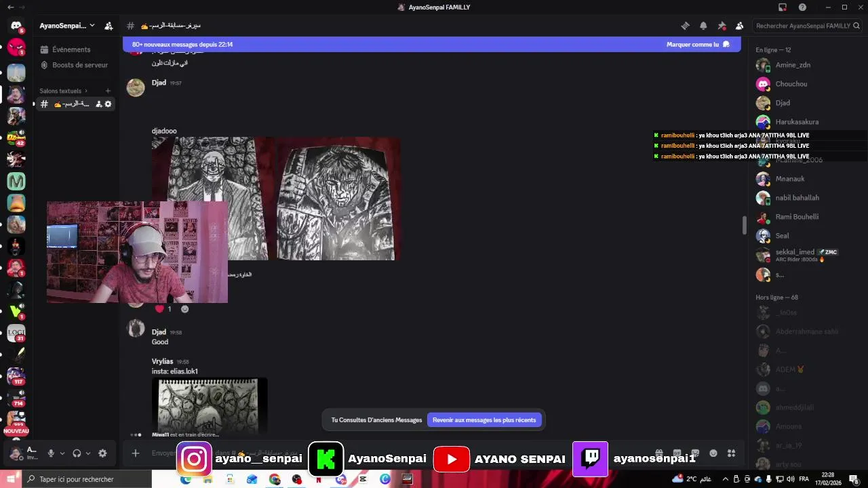Click NOUVEAU badge in server list

pos(16,431)
